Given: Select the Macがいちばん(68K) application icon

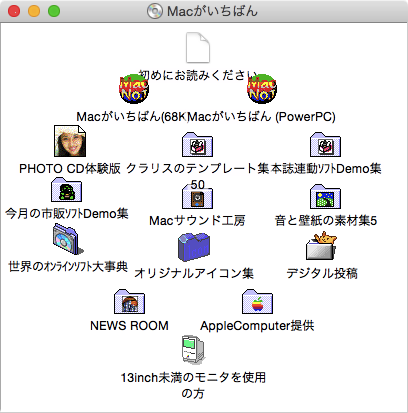Looking at the screenshot, I should point(134,89).
